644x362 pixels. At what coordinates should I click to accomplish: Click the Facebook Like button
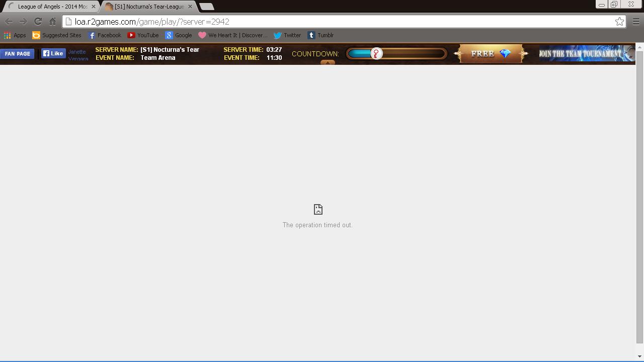tap(53, 53)
